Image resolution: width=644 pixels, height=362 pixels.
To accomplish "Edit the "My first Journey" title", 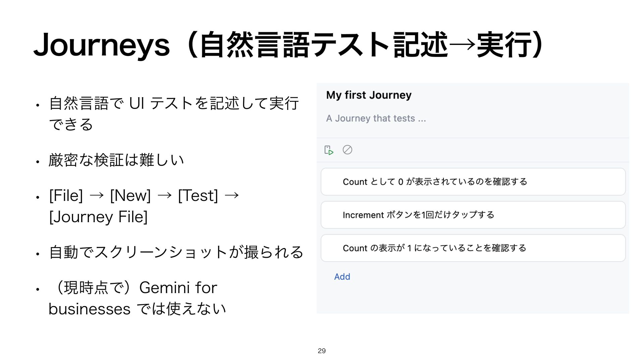I will (369, 95).
